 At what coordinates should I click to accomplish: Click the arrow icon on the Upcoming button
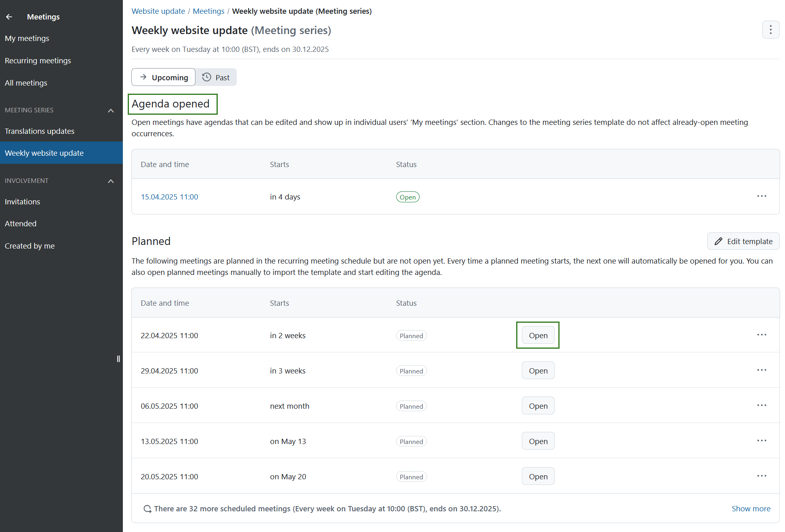144,77
